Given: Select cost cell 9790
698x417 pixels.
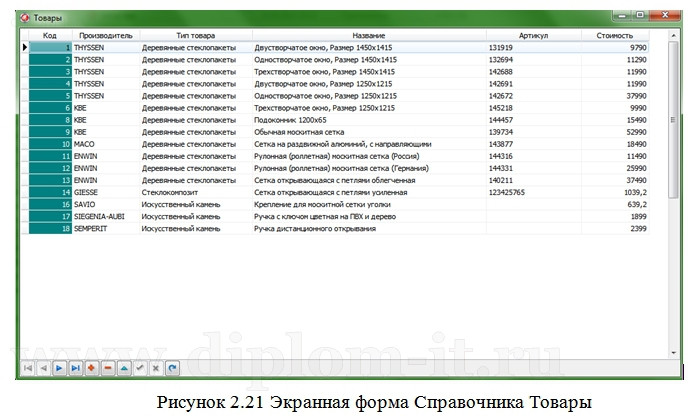Looking at the screenshot, I should [615, 48].
